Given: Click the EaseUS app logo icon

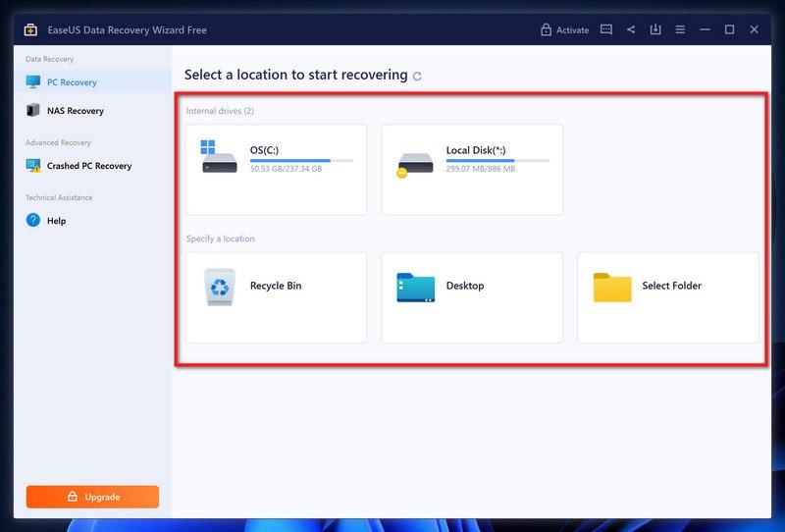Looking at the screenshot, I should point(30,29).
